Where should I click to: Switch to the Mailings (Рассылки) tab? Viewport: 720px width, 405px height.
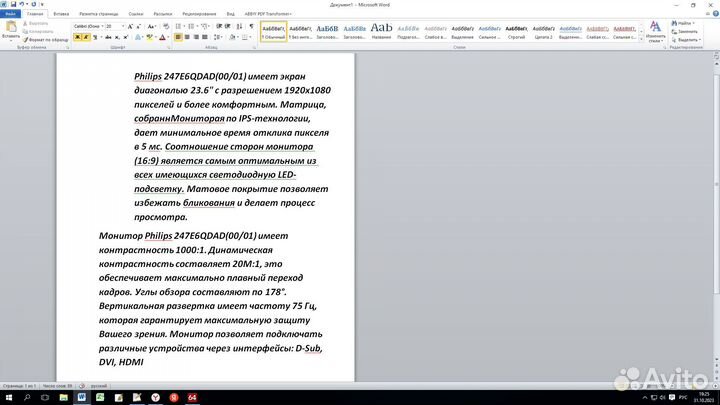pos(163,14)
